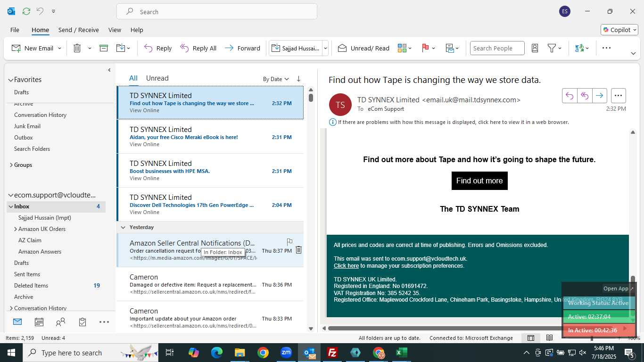Image resolution: width=644 pixels, height=362 pixels.
Task: Open the translate icon in ribbon
Action: point(580,48)
